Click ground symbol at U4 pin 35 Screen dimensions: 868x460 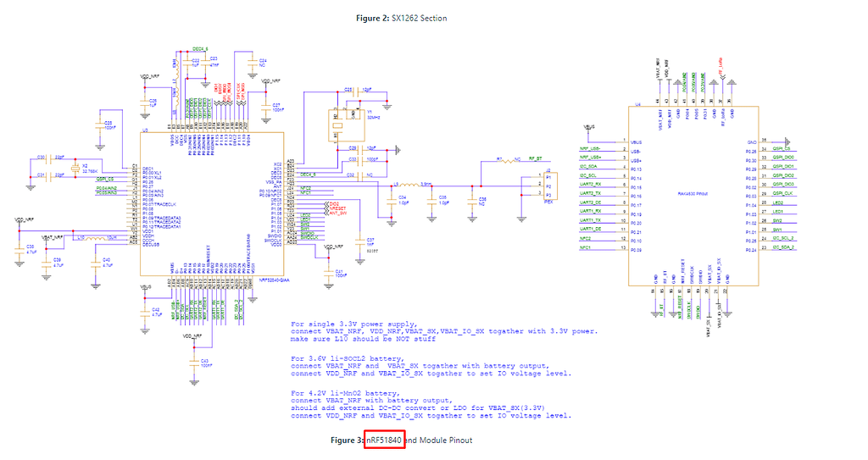[787, 141]
